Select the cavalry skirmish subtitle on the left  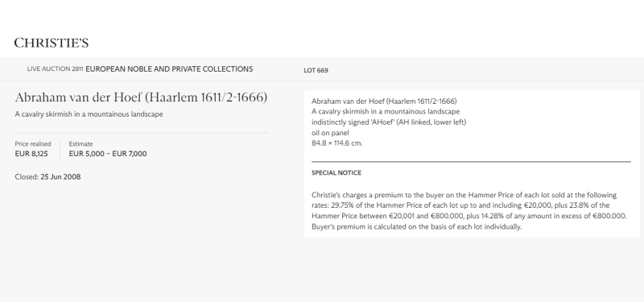(x=89, y=114)
